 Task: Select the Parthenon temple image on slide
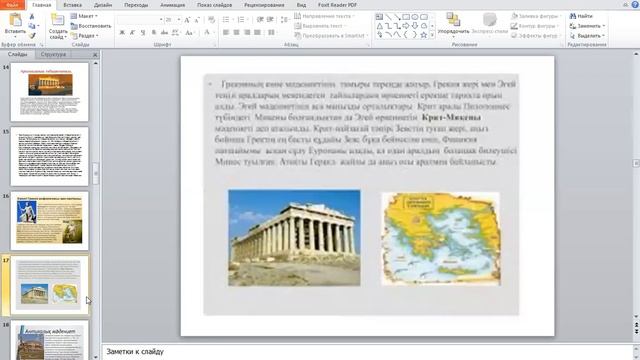(294, 238)
